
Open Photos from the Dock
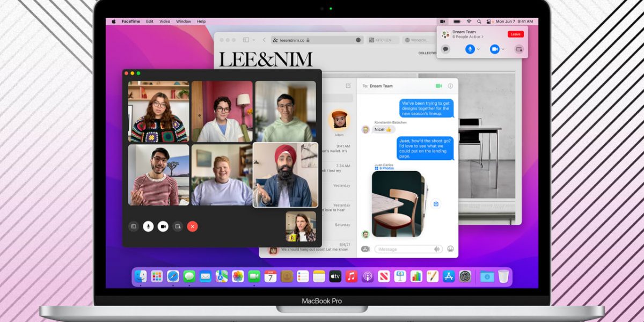(x=238, y=276)
